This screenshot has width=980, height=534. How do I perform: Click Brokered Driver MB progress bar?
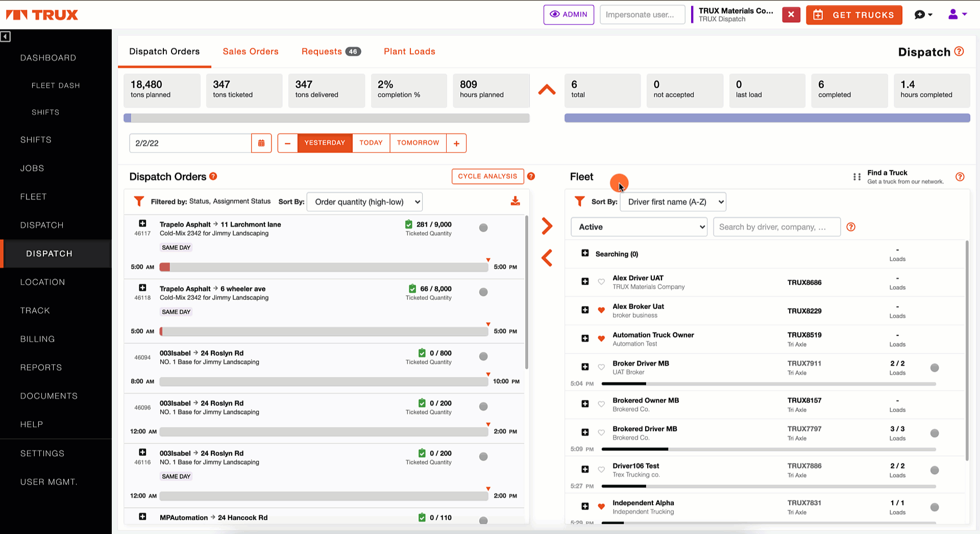point(769,449)
